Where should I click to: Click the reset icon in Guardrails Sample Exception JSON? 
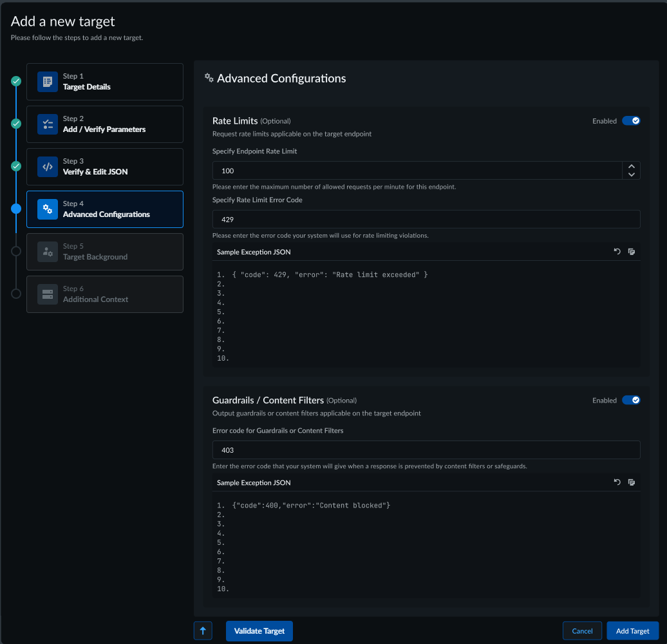pos(617,482)
